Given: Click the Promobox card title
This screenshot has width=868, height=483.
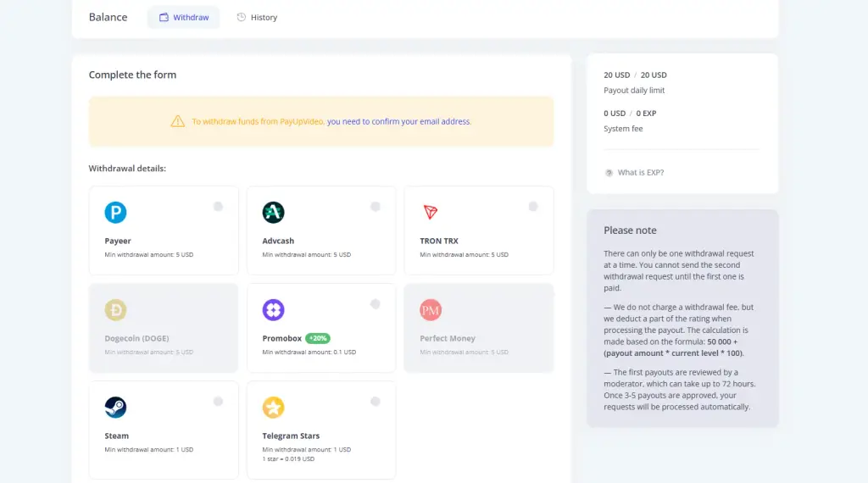Looking at the screenshot, I should 281,338.
